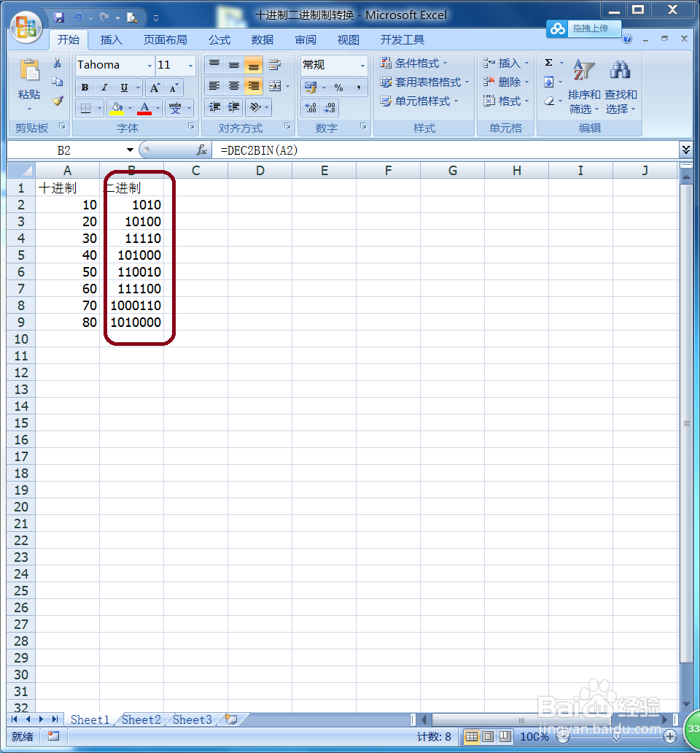
Task: Switch to 数据 ribbon tab
Action: 262,40
